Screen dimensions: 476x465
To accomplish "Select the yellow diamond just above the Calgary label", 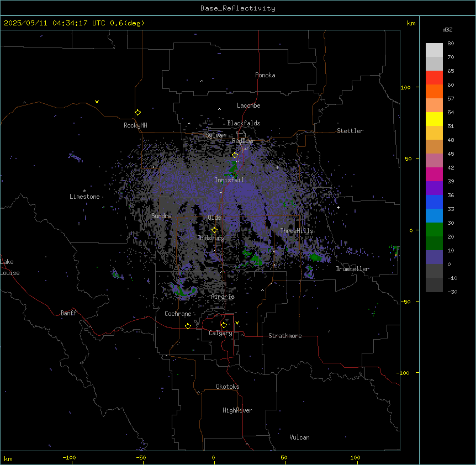I will (x=224, y=325).
